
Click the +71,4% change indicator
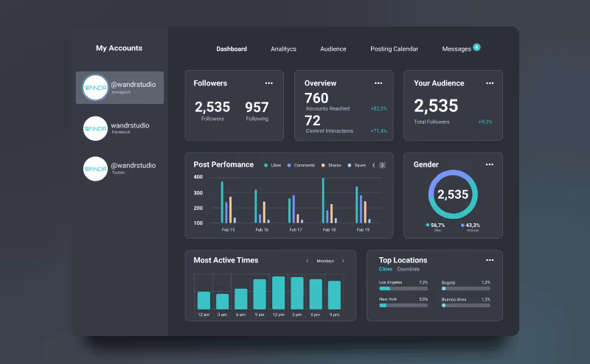click(378, 131)
